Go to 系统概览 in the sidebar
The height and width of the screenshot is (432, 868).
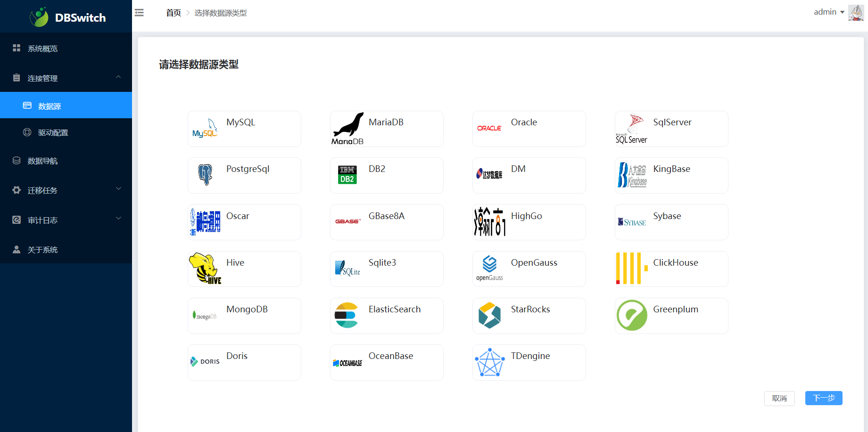point(42,49)
